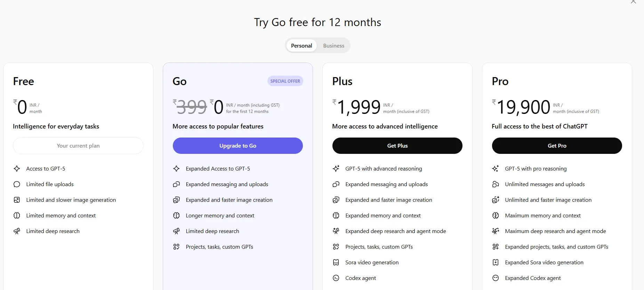This screenshot has width=644, height=290.
Task: Click the sparkle icon beside Access to GPT-5
Action: [x=17, y=169]
